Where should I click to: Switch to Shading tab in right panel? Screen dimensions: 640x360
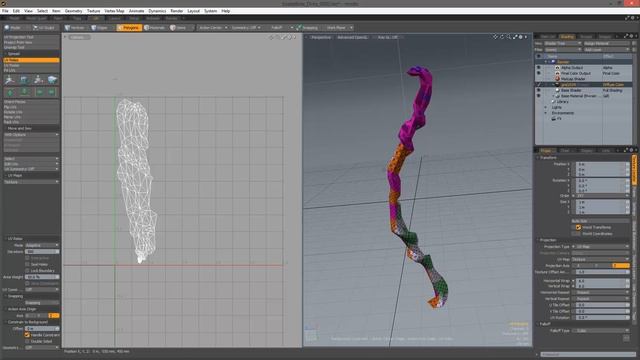coord(567,36)
